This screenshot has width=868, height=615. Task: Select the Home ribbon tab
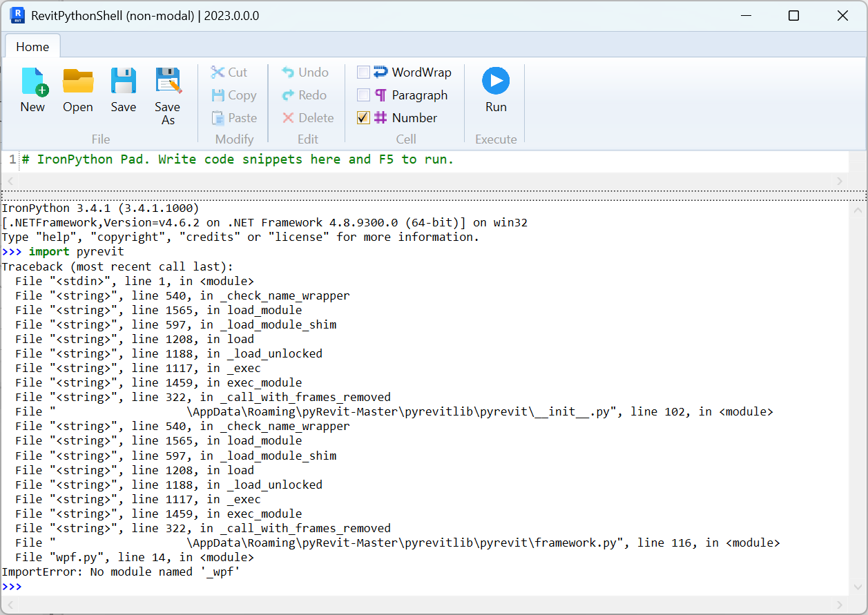point(32,46)
